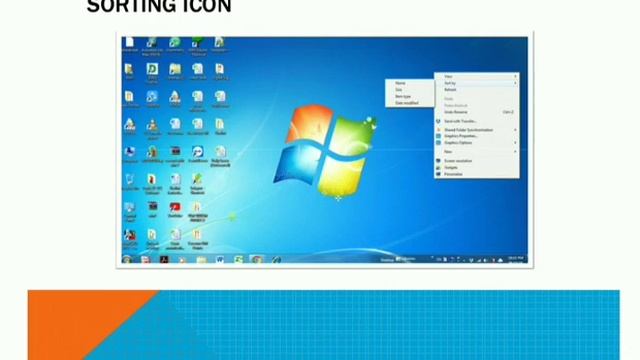This screenshot has width=640, height=360.
Task: Expand the Sort by menu entry
Action: pyautogui.click(x=477, y=83)
